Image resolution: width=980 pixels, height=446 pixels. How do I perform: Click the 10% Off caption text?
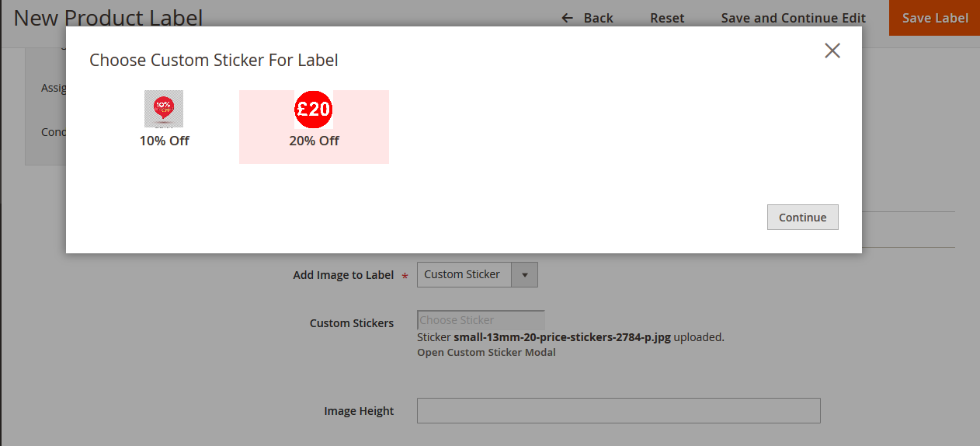click(165, 141)
